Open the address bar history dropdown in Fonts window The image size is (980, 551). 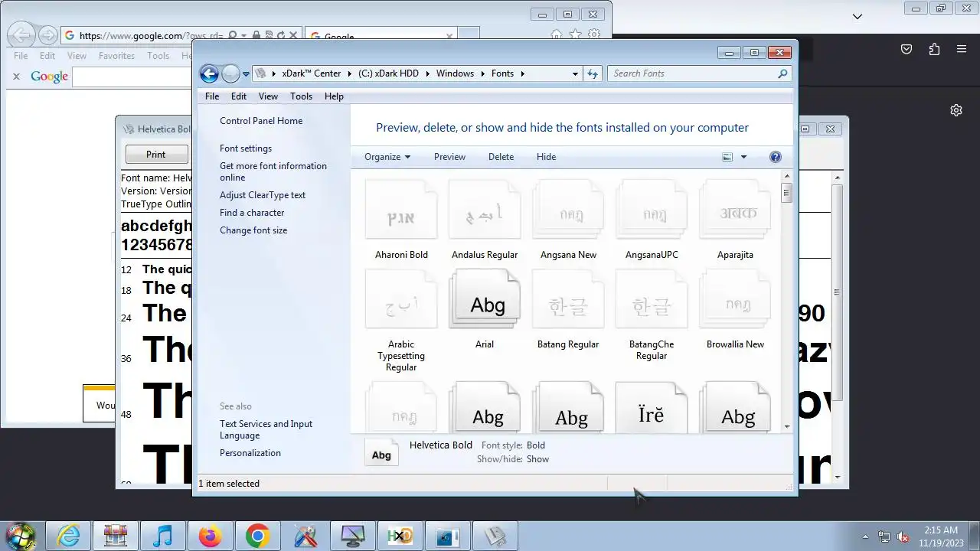(575, 73)
